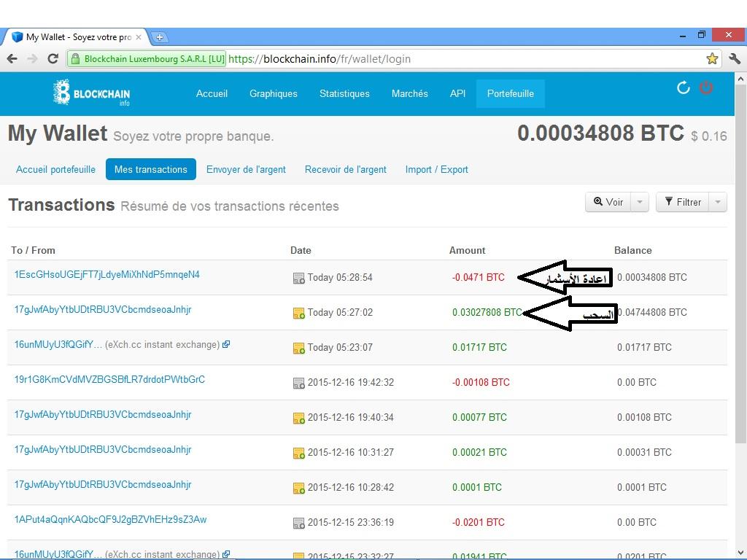Viewport: 747px width, 560px height.
Task: Go to Recevoir de l'argent tab
Action: 345,169
